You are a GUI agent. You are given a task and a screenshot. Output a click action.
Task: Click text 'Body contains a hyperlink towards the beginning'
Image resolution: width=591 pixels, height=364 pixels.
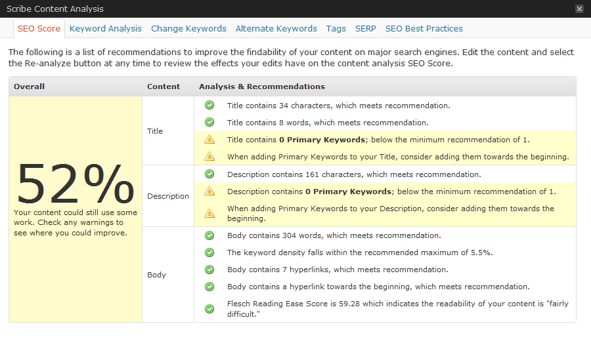pos(320,287)
